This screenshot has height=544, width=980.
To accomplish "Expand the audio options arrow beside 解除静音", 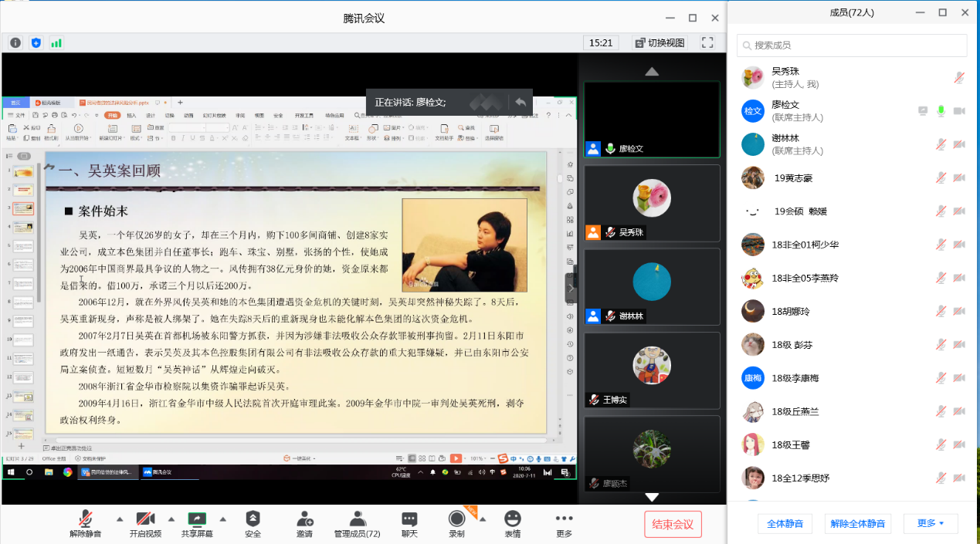I will pyautogui.click(x=120, y=519).
